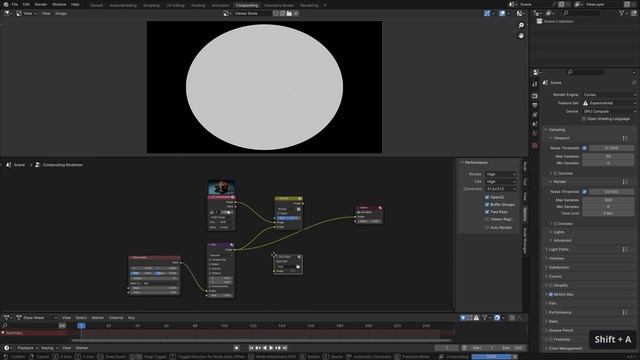This screenshot has width=640, height=360.
Task: Toggle the Viewer Region checkbox
Action: (487, 220)
